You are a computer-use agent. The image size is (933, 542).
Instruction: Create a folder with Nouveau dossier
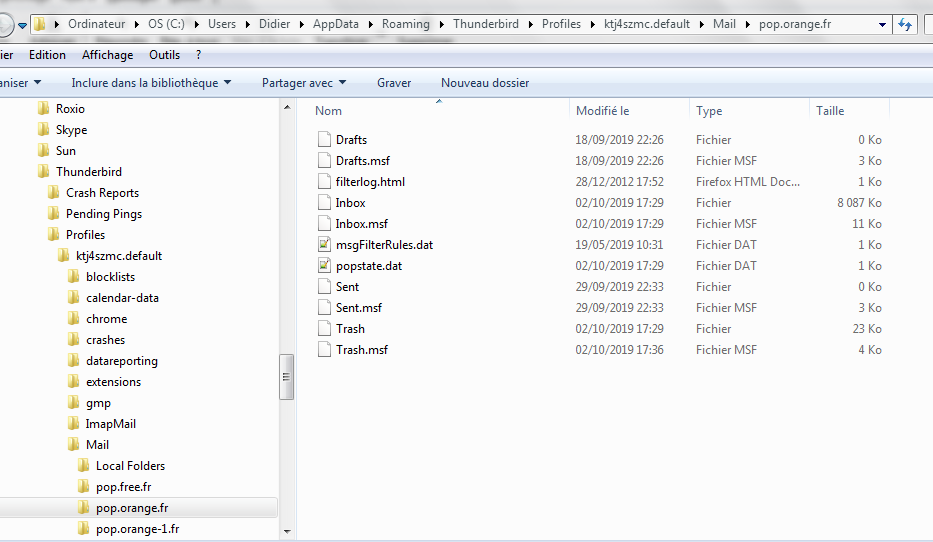tap(485, 83)
